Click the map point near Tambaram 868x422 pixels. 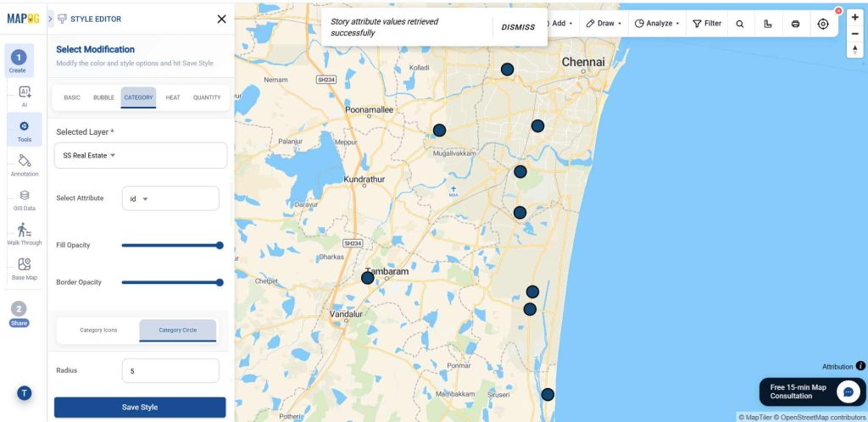coord(368,278)
